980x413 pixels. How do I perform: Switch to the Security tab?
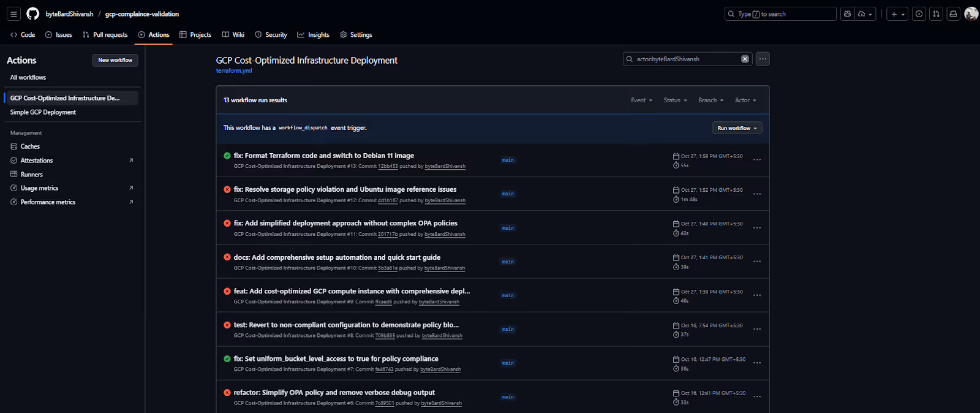(271, 35)
